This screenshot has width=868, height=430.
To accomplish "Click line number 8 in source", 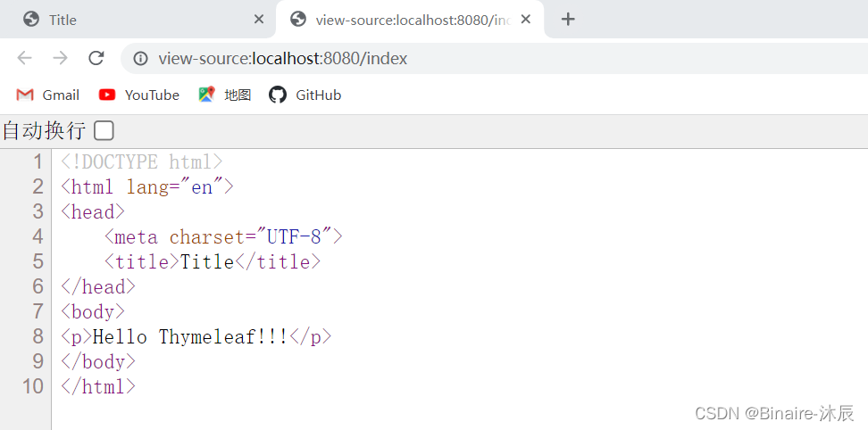I will click(x=37, y=336).
